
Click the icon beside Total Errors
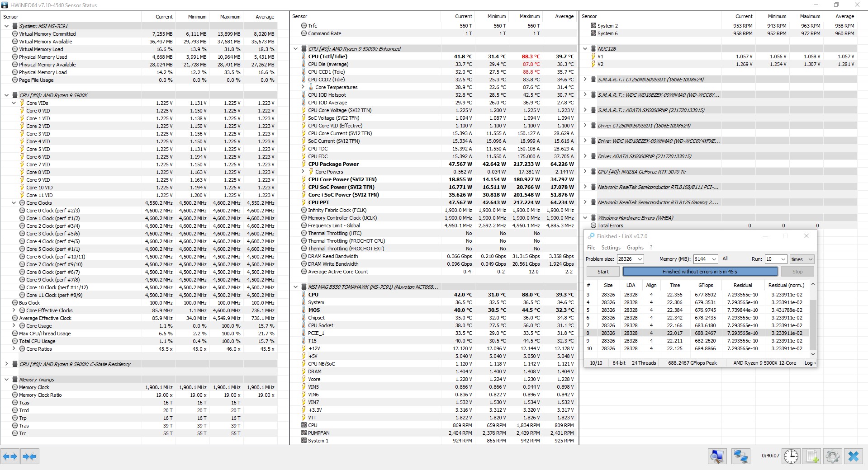[x=593, y=226]
